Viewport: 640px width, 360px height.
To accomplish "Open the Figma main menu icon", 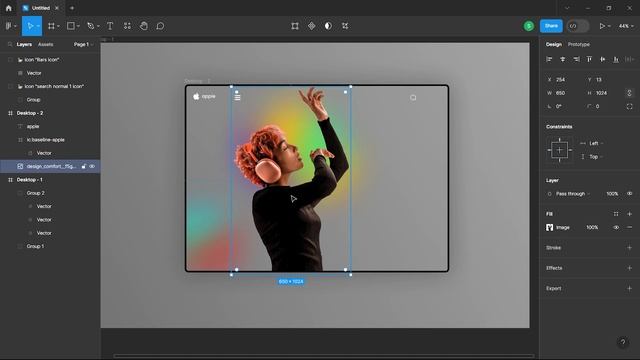I will [x=9, y=26].
